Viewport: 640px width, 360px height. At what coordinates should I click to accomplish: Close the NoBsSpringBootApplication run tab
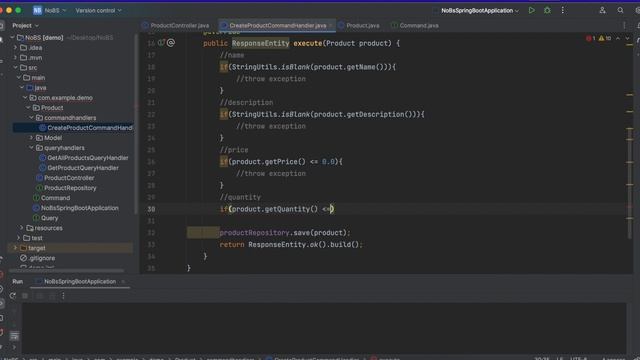[x=122, y=281]
